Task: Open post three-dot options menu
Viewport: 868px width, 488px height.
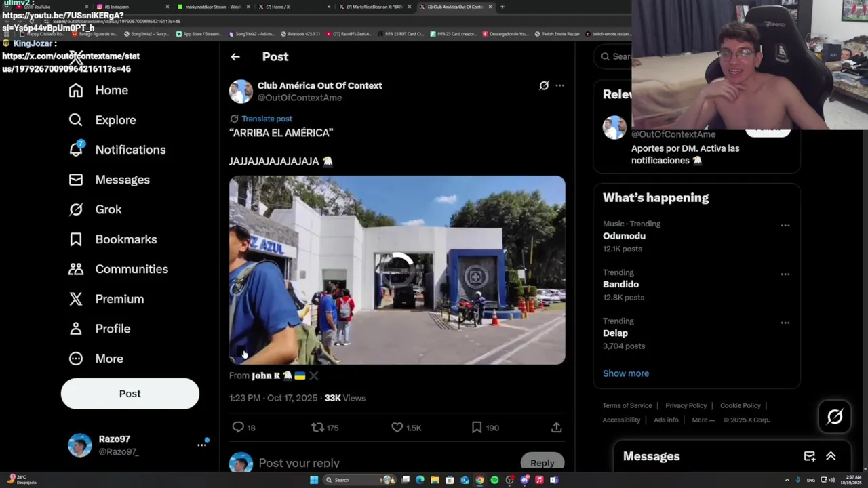Action: click(x=559, y=85)
